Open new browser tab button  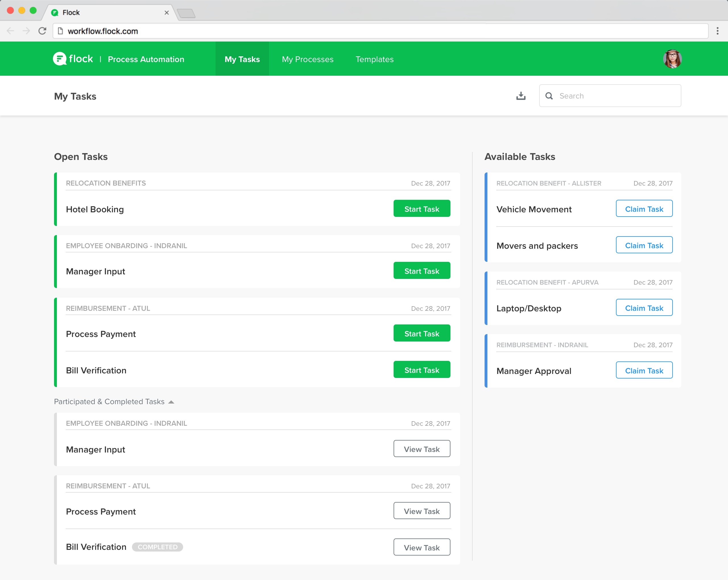coord(186,13)
